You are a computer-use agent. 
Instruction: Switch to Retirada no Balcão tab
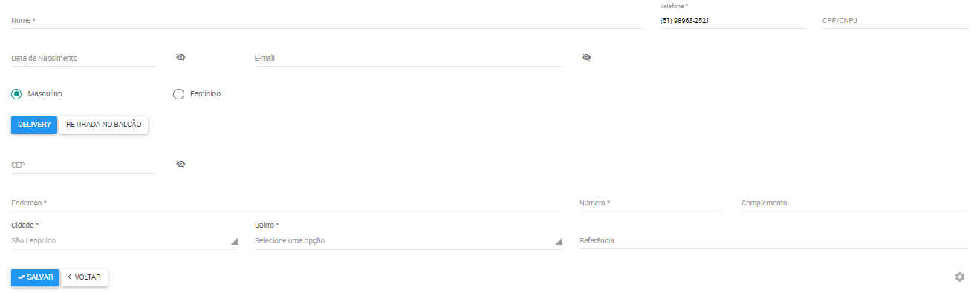click(x=104, y=125)
